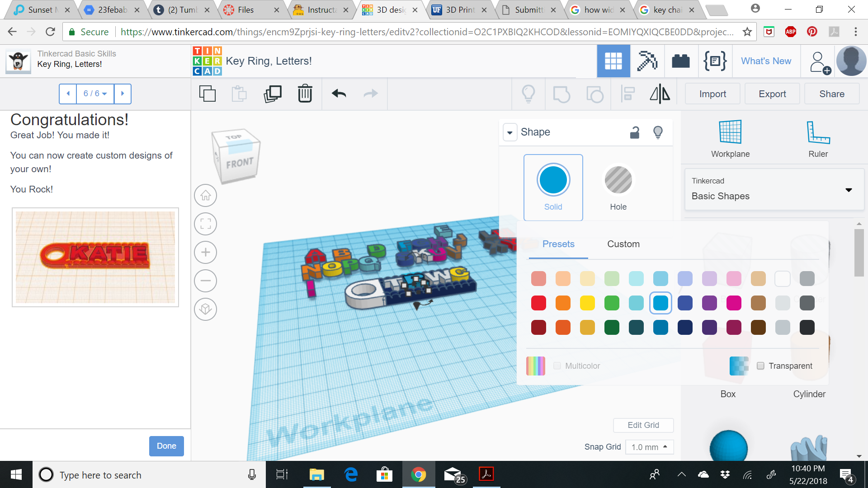Screen dimensions: 868x488
Task: Toggle the shape lock icon
Action: tap(635, 132)
